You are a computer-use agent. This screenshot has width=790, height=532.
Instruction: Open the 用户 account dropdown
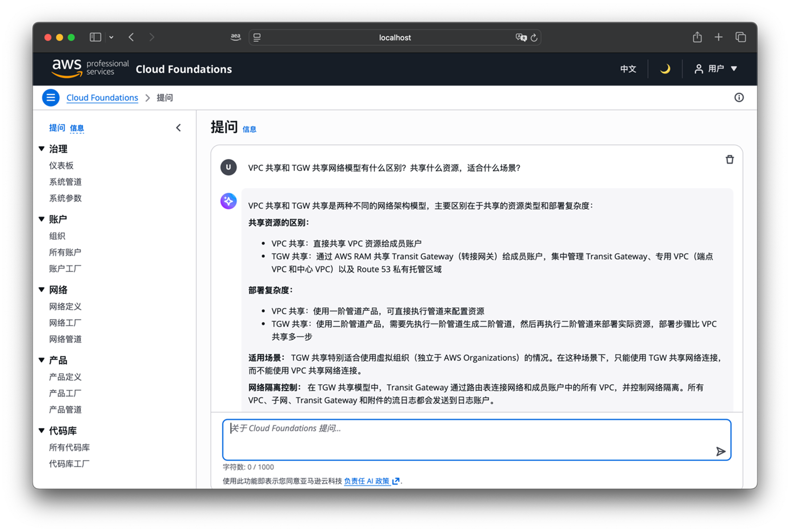(x=716, y=69)
